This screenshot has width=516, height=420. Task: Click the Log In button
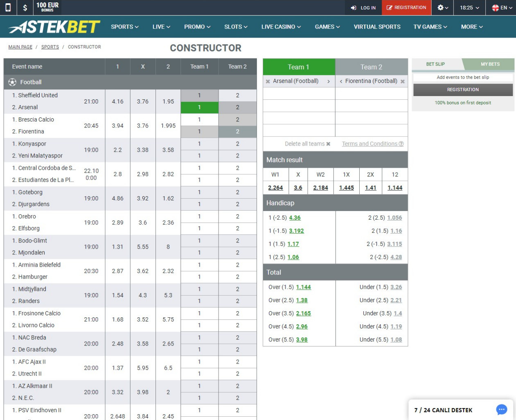363,7
